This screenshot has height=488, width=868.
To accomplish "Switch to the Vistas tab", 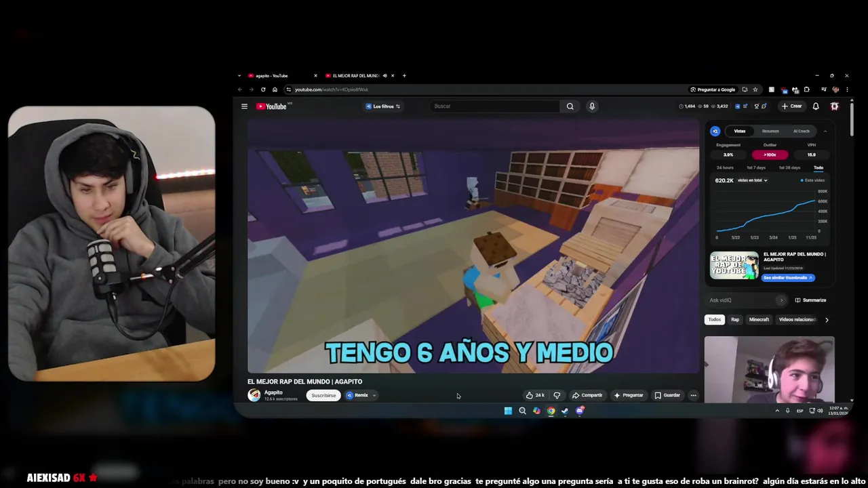I will pos(740,131).
